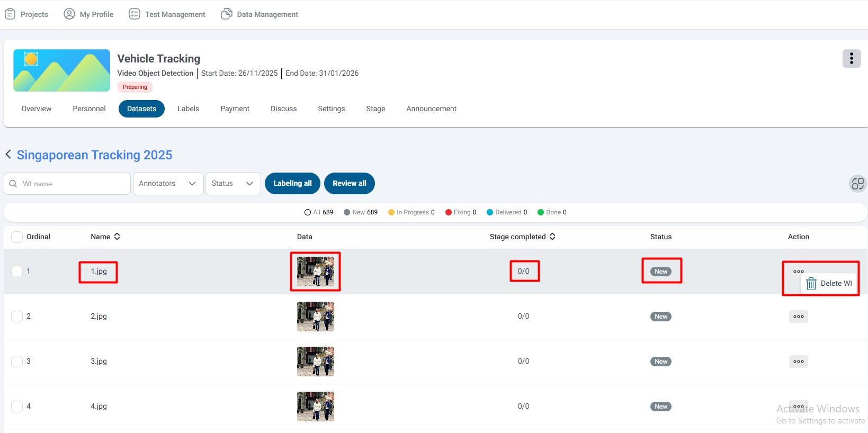This screenshot has width=868, height=433.
Task: Tick the select-all checkbox in header
Action: pos(17,237)
